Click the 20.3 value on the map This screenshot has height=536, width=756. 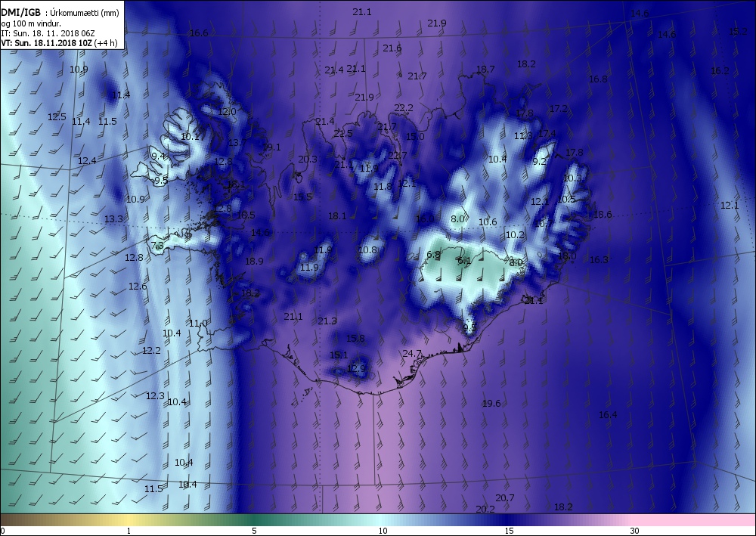point(308,159)
